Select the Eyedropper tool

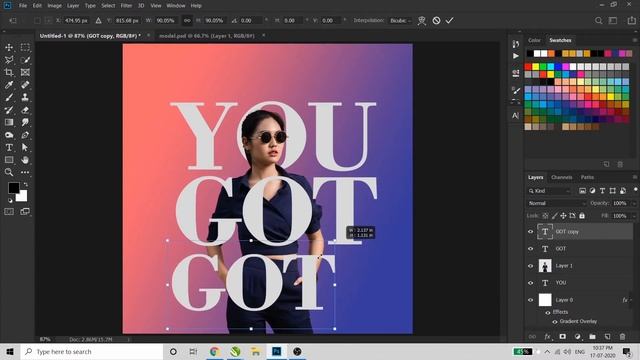pos(9,85)
